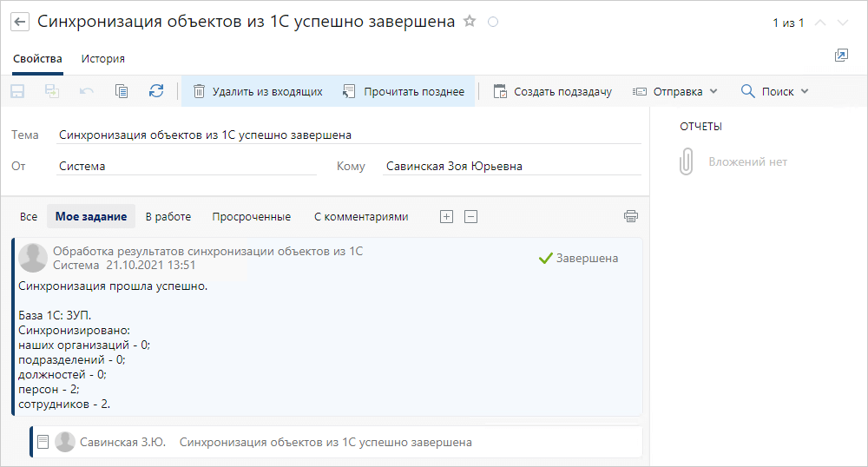The width and height of the screenshot is (868, 467).
Task: Click the back arrow icon
Action: (x=20, y=22)
